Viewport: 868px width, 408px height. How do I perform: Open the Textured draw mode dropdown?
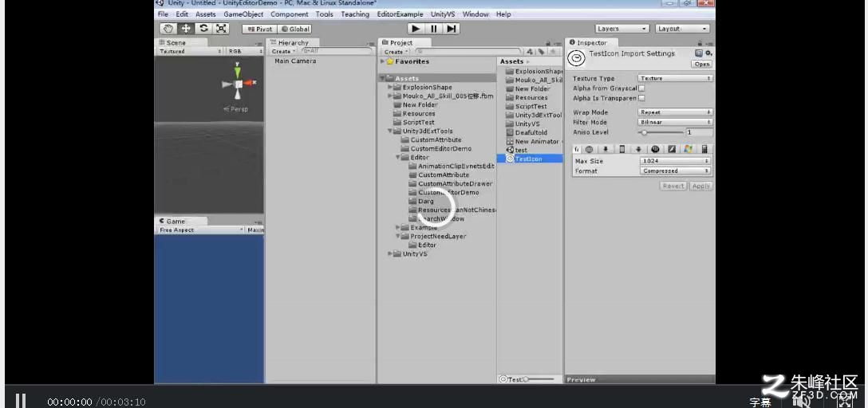(x=189, y=52)
